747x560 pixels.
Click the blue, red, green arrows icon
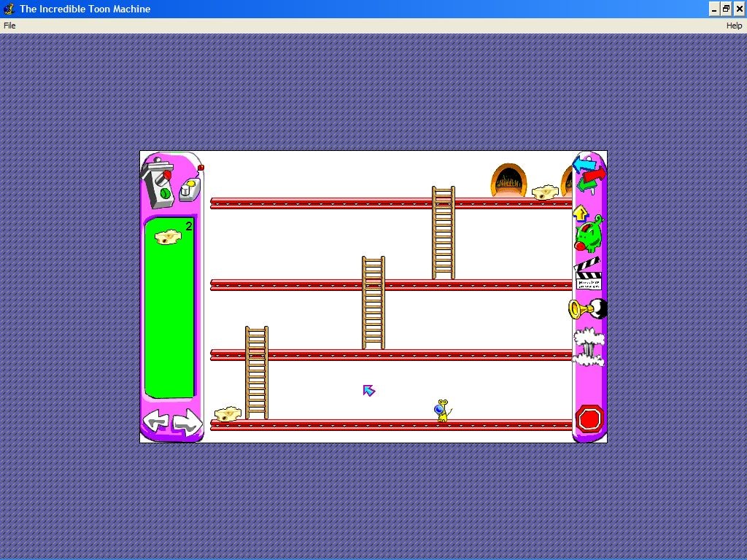pyautogui.click(x=589, y=175)
